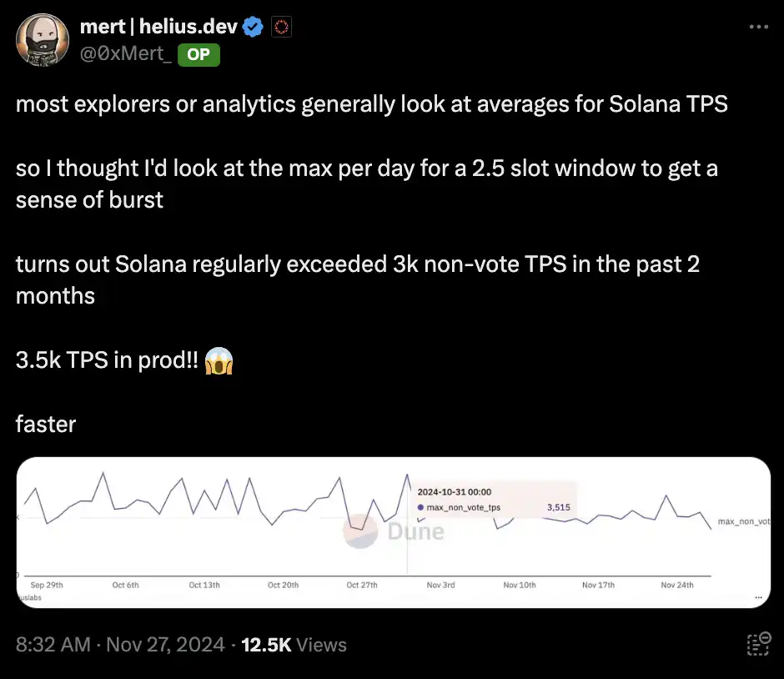Click the chart's bottom-right three-dot menu

[757, 598]
